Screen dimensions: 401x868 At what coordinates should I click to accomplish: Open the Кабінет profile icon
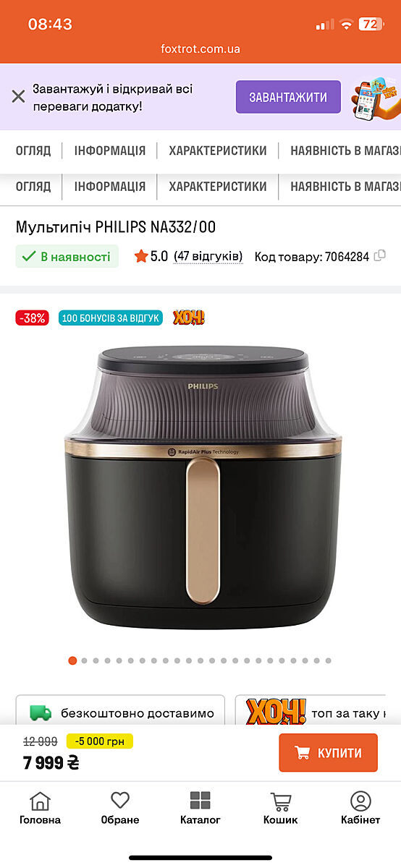[360, 808]
